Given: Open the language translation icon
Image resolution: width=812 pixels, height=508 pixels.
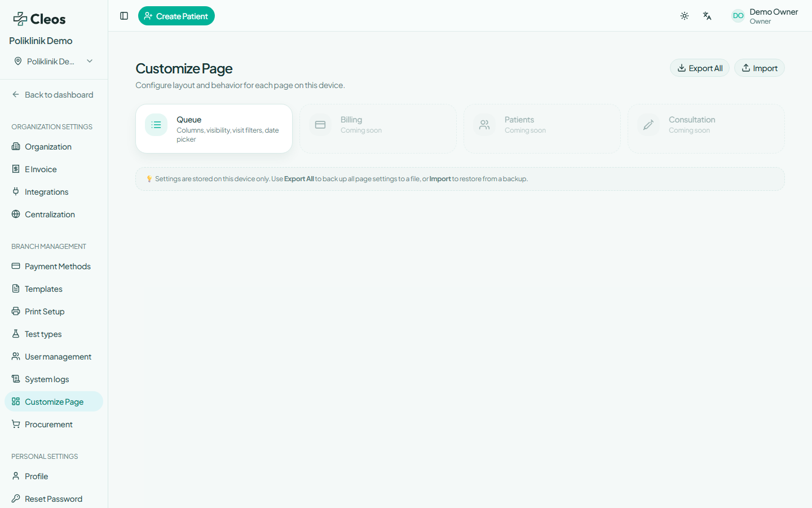Looking at the screenshot, I should (x=707, y=16).
